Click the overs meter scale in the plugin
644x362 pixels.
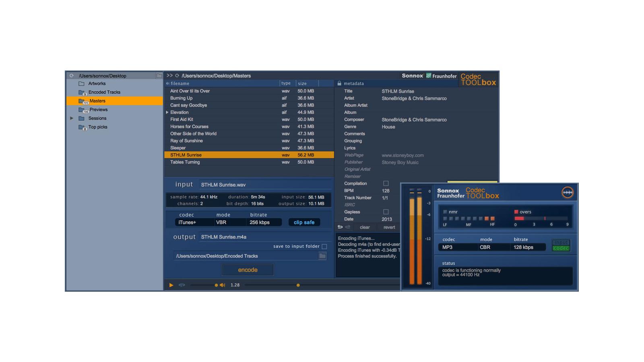click(x=541, y=218)
